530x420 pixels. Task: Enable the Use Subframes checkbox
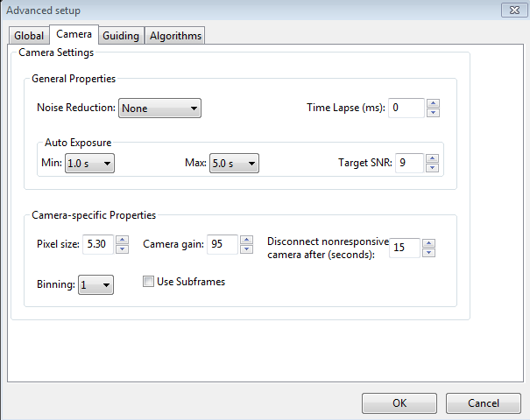[x=149, y=282]
